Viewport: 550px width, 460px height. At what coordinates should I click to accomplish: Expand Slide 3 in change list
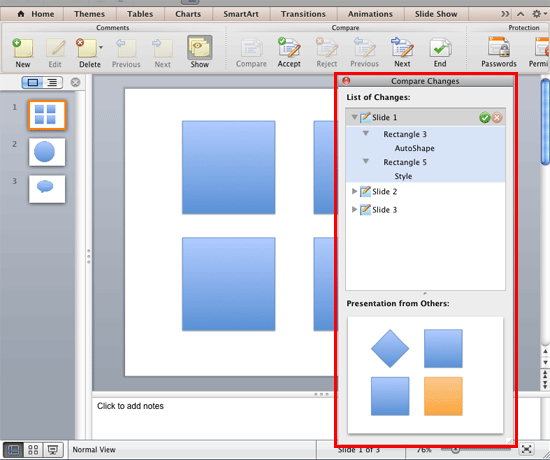tap(354, 209)
